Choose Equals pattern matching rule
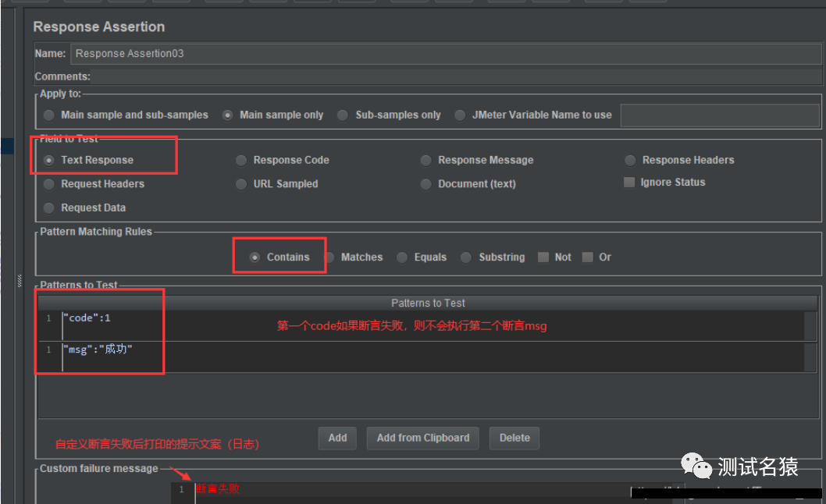Image resolution: width=826 pixels, height=504 pixels. tap(422, 257)
